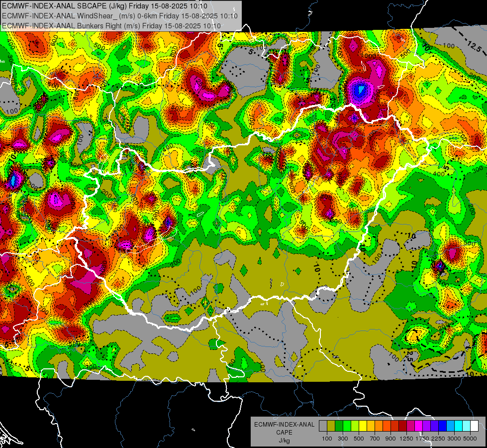The width and height of the screenshot is (487, 448).
Task: Select the WindShear_ 0-6km title line
Action: [x=119, y=16]
